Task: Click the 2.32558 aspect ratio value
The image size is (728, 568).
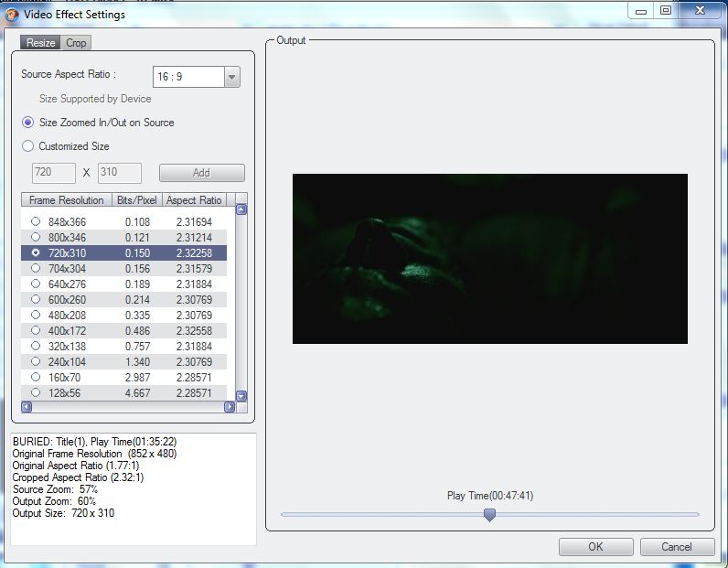Action: [194, 331]
